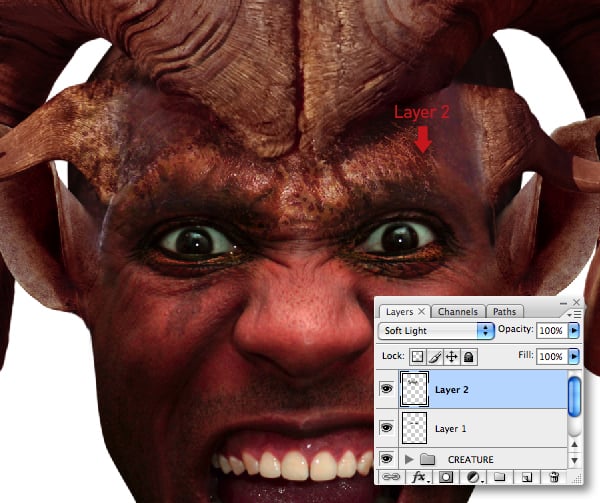The height and width of the screenshot is (503, 600).
Task: Create a new layer group
Action: tap(498, 476)
